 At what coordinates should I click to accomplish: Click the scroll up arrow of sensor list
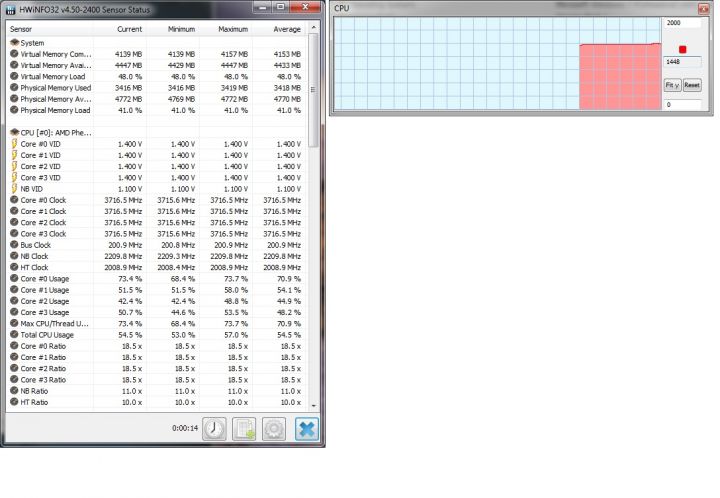click(314, 28)
